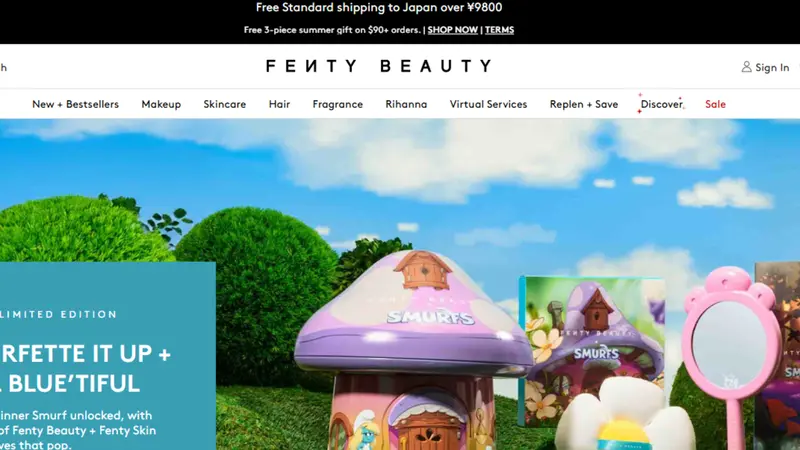Click the Limited Edition teal promo panel
This screenshot has height=450, width=800.
[108, 356]
